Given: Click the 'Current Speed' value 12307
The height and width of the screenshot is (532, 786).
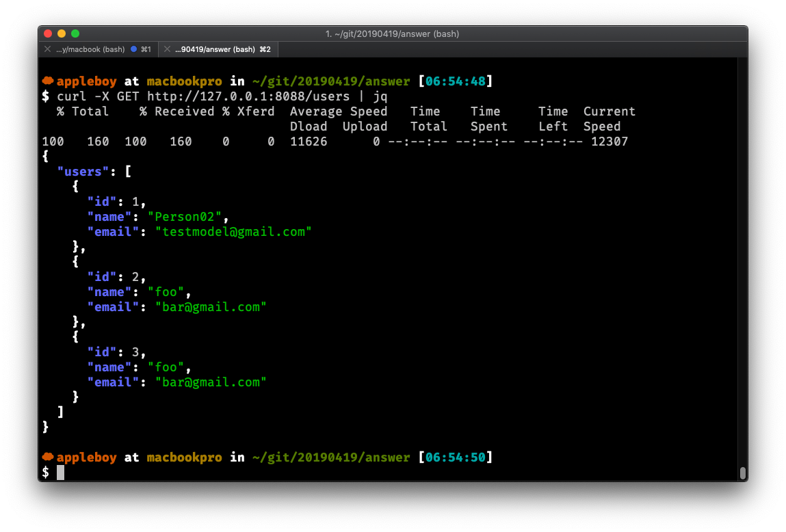Looking at the screenshot, I should click(609, 142).
